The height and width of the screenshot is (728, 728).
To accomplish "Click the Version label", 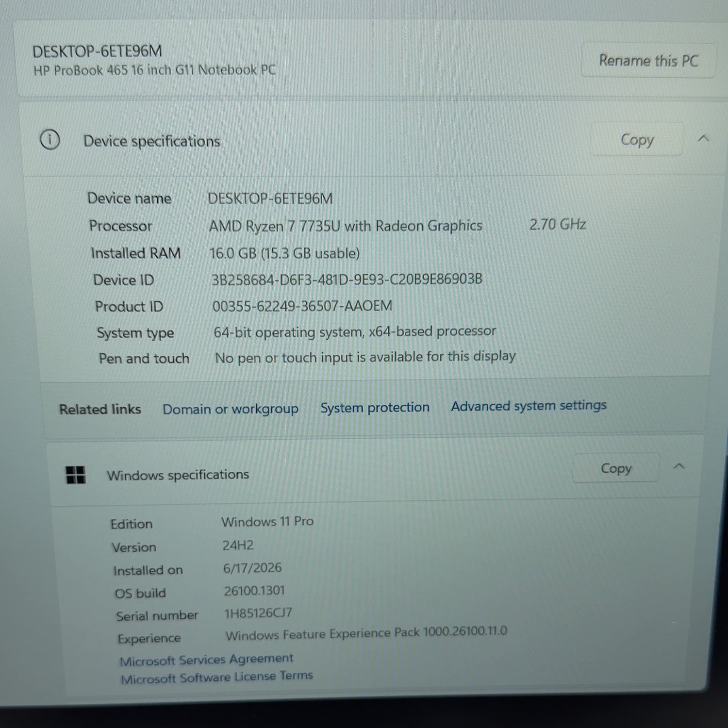I will click(133, 547).
